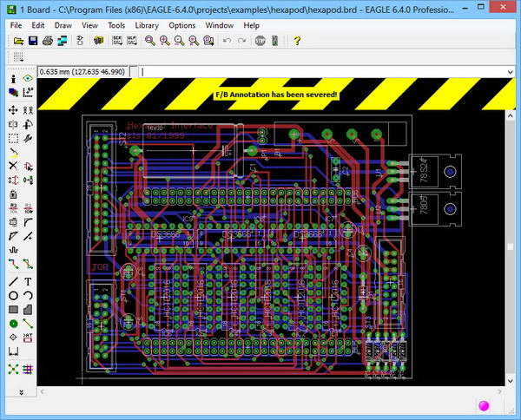
Task: Open the Tools menu
Action: click(x=116, y=25)
